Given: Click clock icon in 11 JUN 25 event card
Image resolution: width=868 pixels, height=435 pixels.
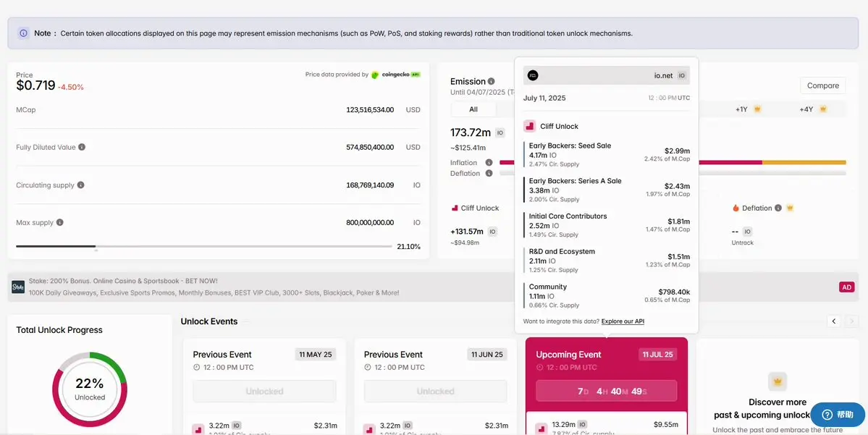Looking at the screenshot, I should [x=368, y=368].
